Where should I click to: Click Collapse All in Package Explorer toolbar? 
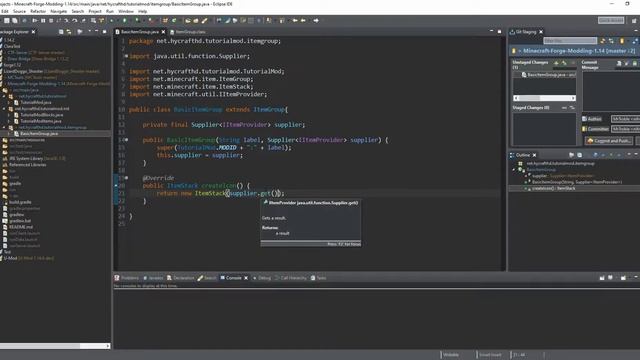coord(61,32)
